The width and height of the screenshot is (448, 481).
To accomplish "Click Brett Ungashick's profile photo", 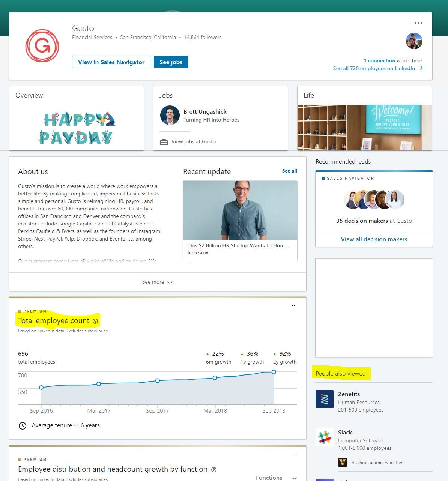I will coord(170,115).
